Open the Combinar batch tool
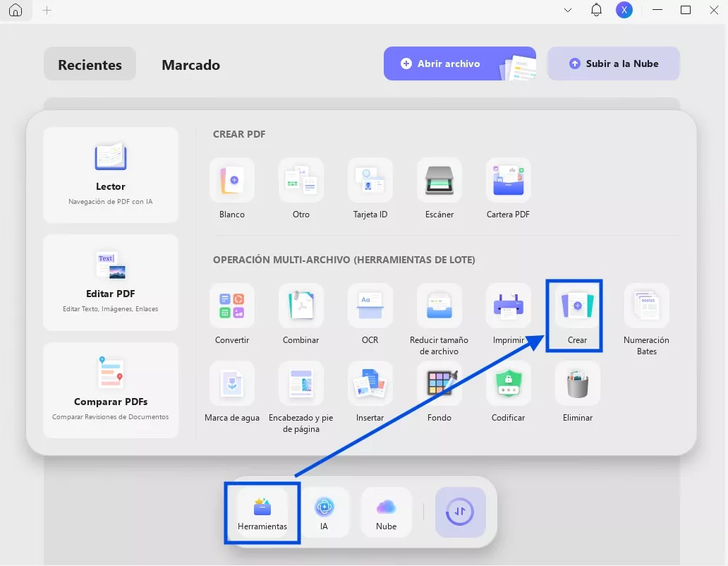 point(301,306)
